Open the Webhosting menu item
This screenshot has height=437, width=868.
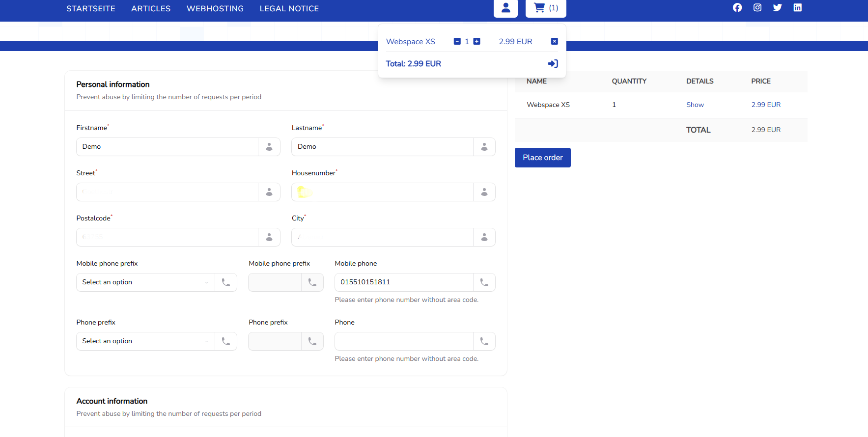(x=215, y=8)
